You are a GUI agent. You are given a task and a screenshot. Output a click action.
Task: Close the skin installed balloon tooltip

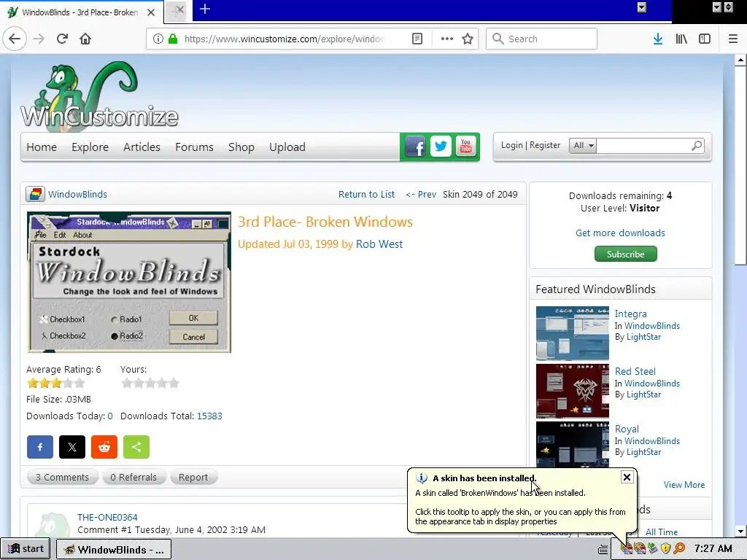[627, 477]
